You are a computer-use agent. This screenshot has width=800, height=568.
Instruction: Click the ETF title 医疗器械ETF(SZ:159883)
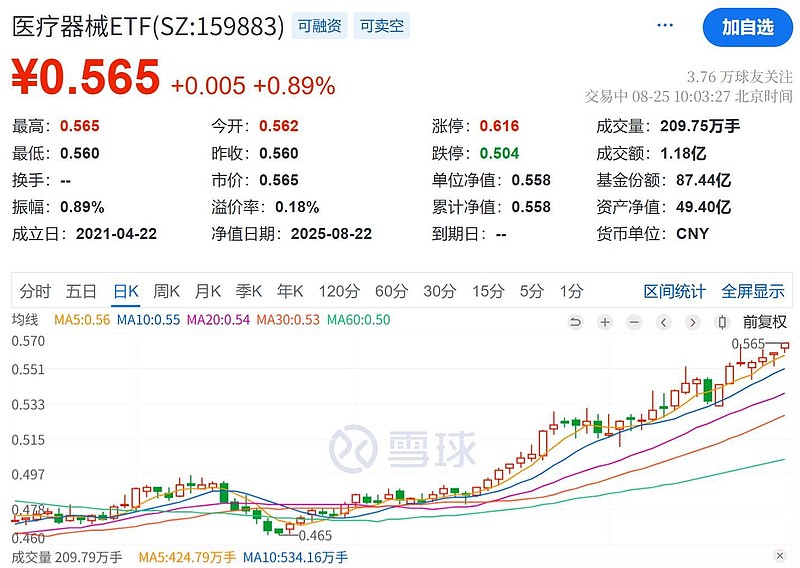coord(148,27)
